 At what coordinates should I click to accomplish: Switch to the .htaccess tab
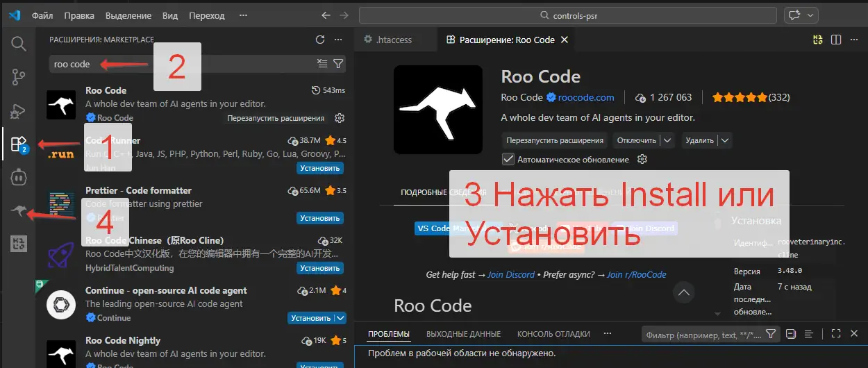click(394, 40)
